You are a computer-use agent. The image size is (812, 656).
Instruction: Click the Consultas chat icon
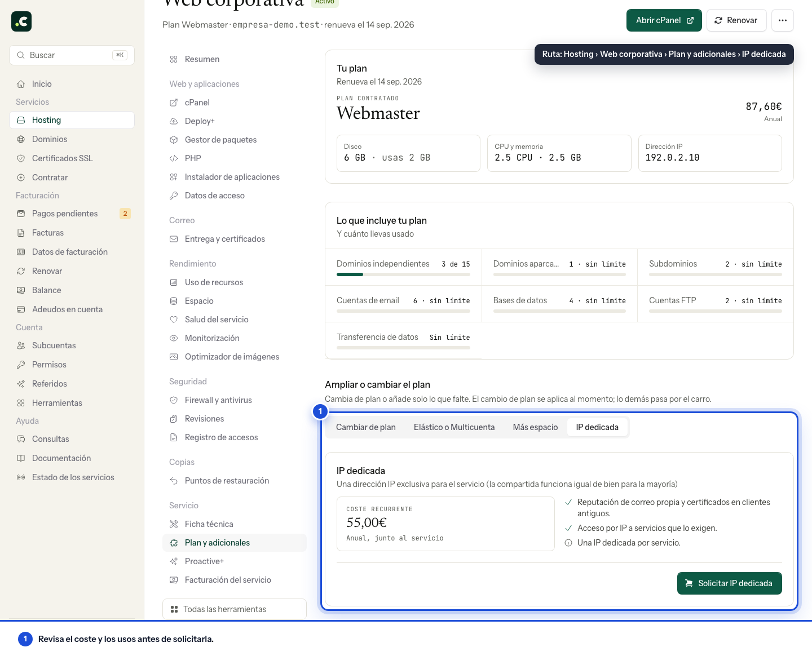(21, 439)
